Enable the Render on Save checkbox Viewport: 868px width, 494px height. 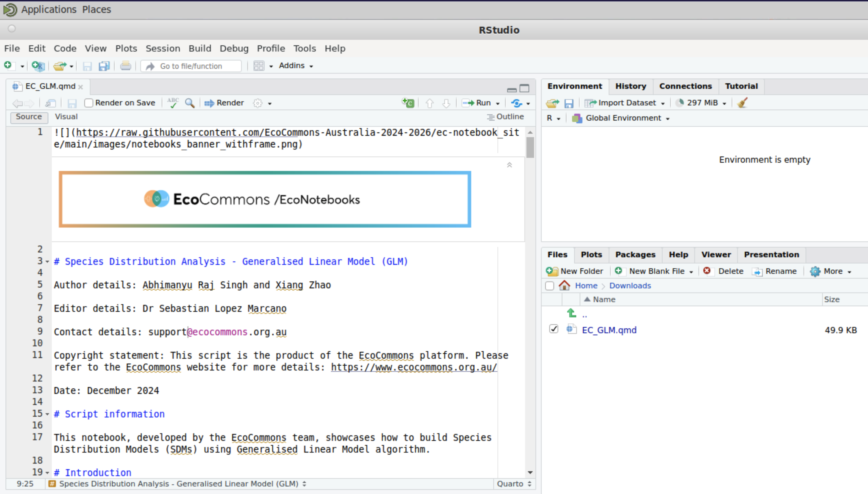(89, 103)
